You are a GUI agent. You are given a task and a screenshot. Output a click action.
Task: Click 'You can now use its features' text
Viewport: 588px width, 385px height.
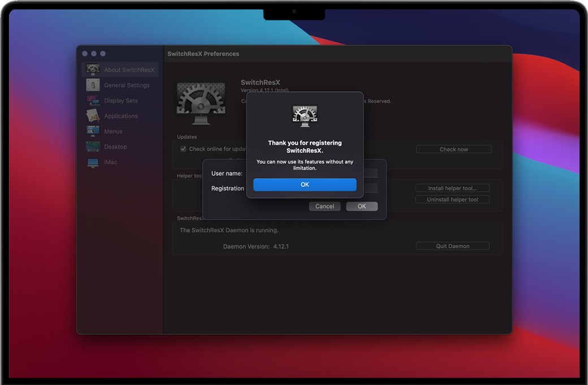(305, 165)
